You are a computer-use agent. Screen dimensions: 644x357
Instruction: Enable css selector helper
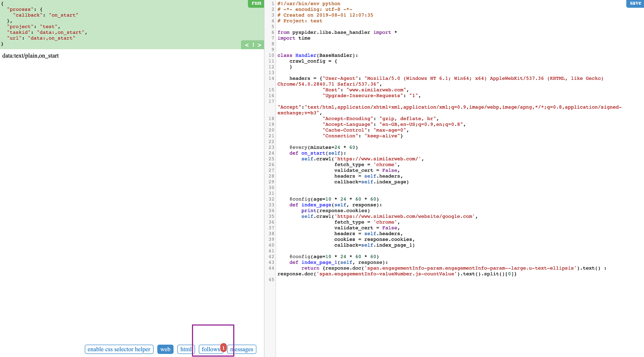coord(119,349)
